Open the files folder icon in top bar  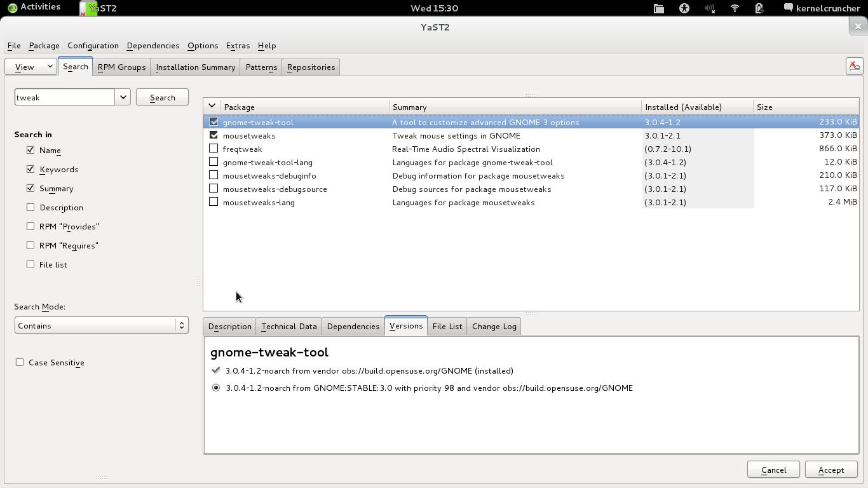(659, 8)
